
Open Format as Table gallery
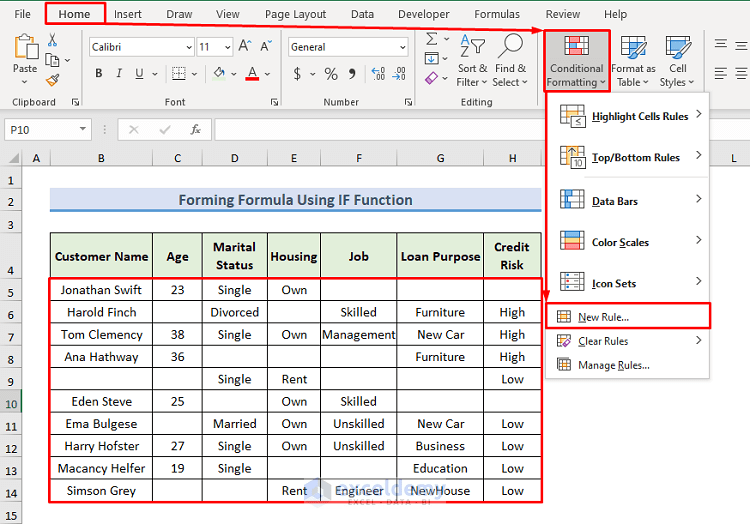(x=633, y=61)
